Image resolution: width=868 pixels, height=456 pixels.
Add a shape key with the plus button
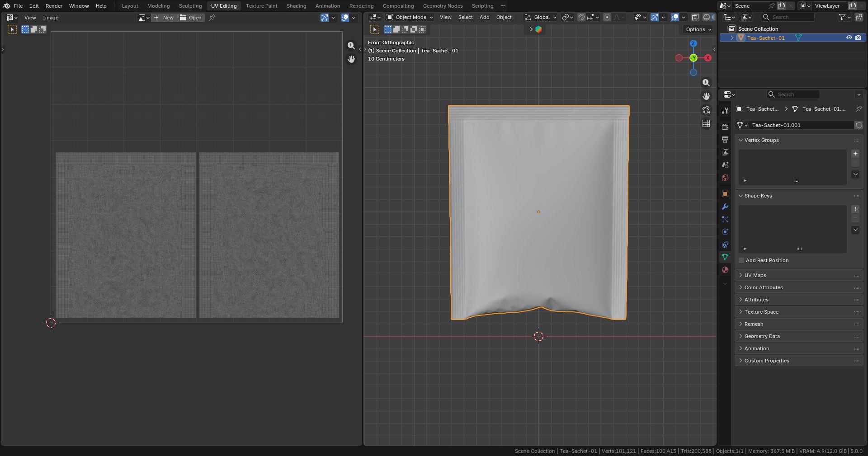point(855,209)
